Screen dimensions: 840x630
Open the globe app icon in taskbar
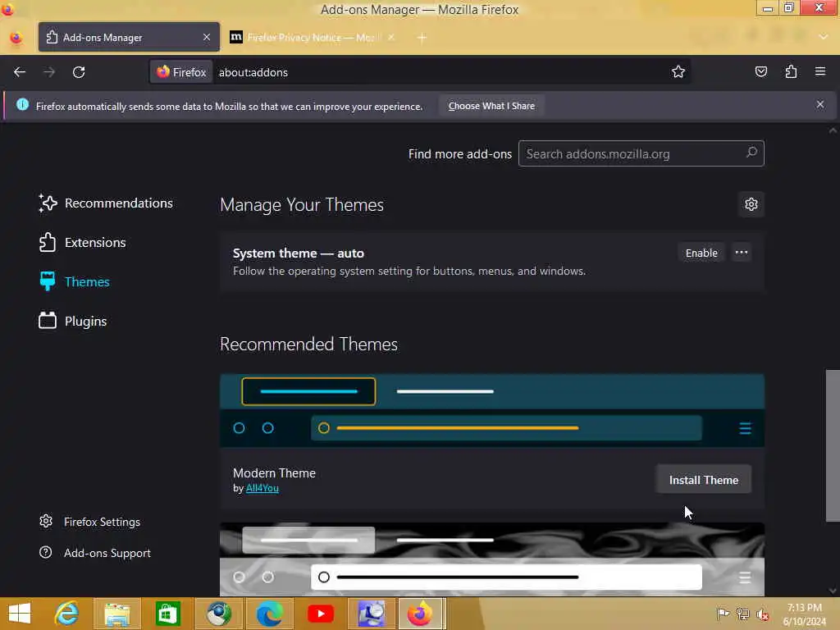(218, 614)
